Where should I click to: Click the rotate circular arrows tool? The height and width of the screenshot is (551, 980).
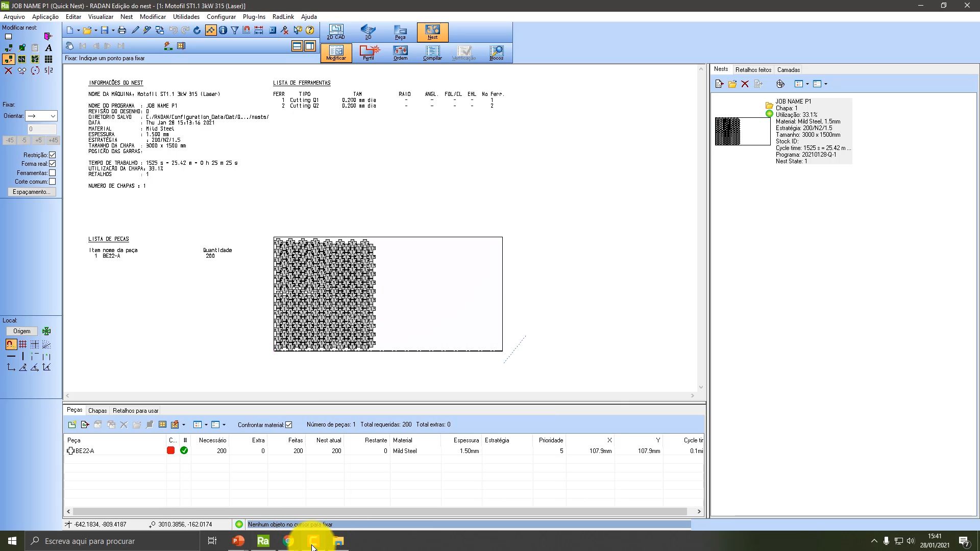click(x=35, y=70)
